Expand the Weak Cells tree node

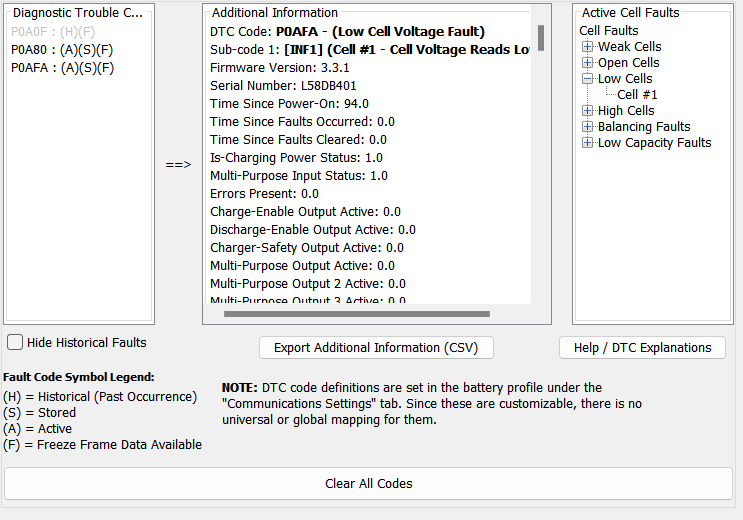pos(587,47)
